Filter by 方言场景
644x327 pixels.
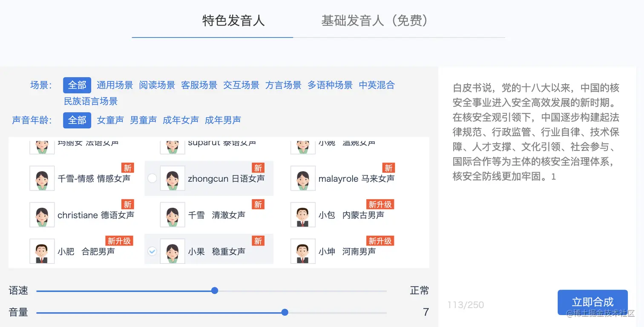pyautogui.click(x=283, y=85)
